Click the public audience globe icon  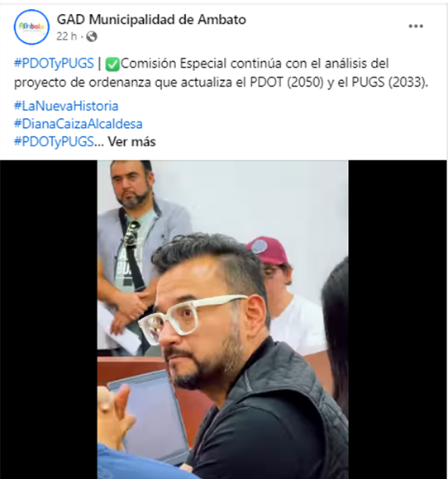coord(92,36)
